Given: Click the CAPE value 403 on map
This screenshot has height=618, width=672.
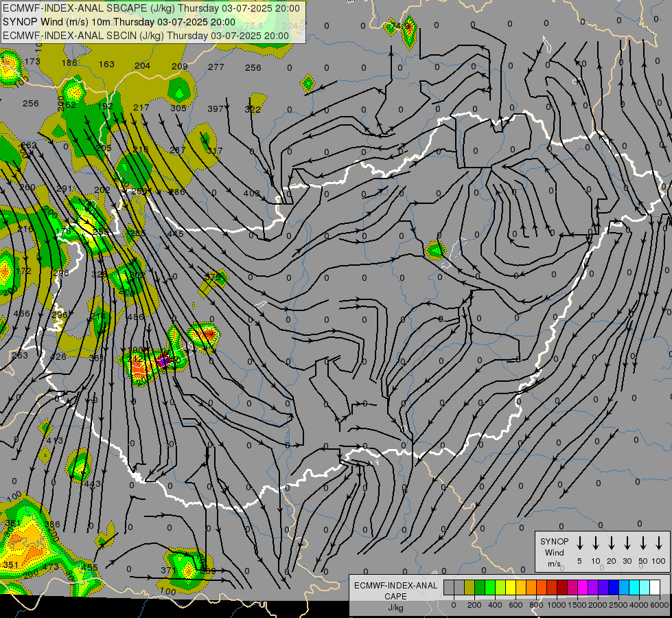Looking at the screenshot, I should coord(252,194).
